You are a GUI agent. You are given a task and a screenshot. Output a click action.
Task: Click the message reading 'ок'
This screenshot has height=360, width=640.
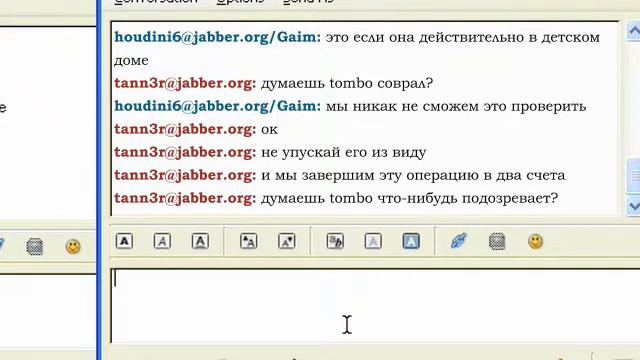tap(269, 130)
